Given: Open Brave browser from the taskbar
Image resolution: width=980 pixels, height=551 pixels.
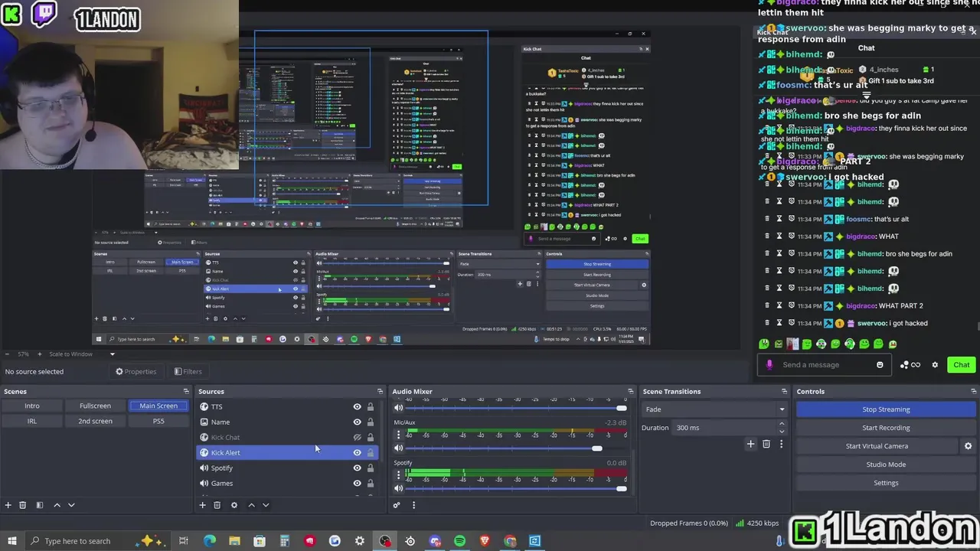Looking at the screenshot, I should 485,541.
